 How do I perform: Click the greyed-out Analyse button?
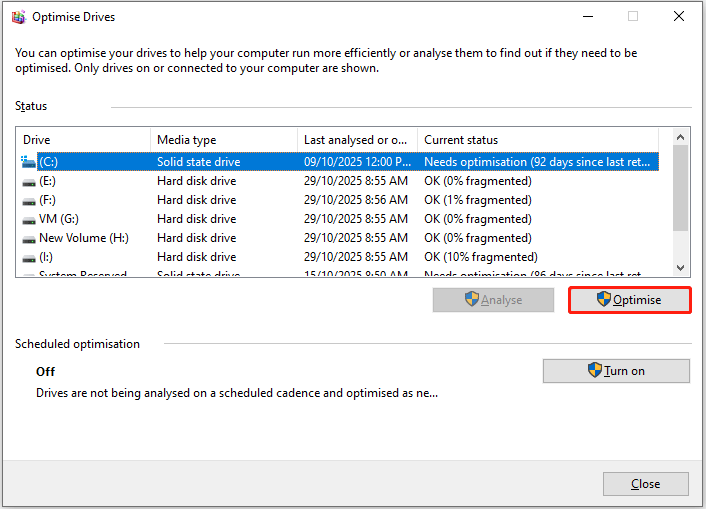[x=493, y=300]
